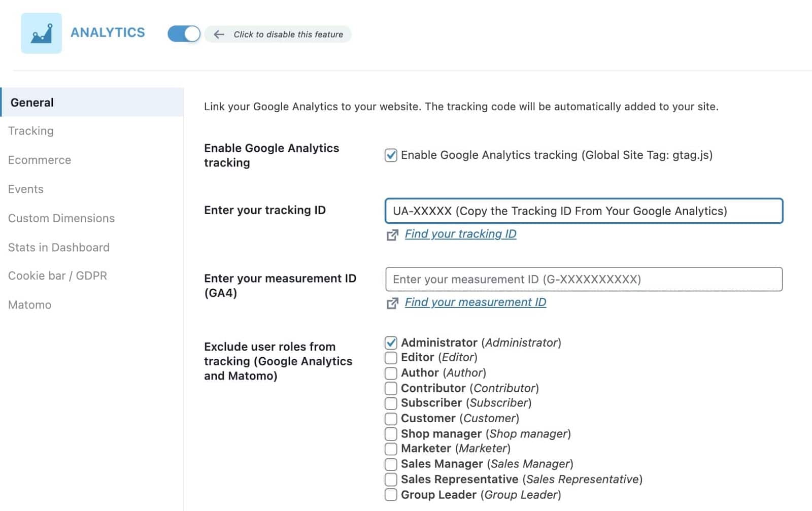This screenshot has height=511, width=812.
Task: Click the left arrow icon beside disable hint
Action: pos(219,35)
